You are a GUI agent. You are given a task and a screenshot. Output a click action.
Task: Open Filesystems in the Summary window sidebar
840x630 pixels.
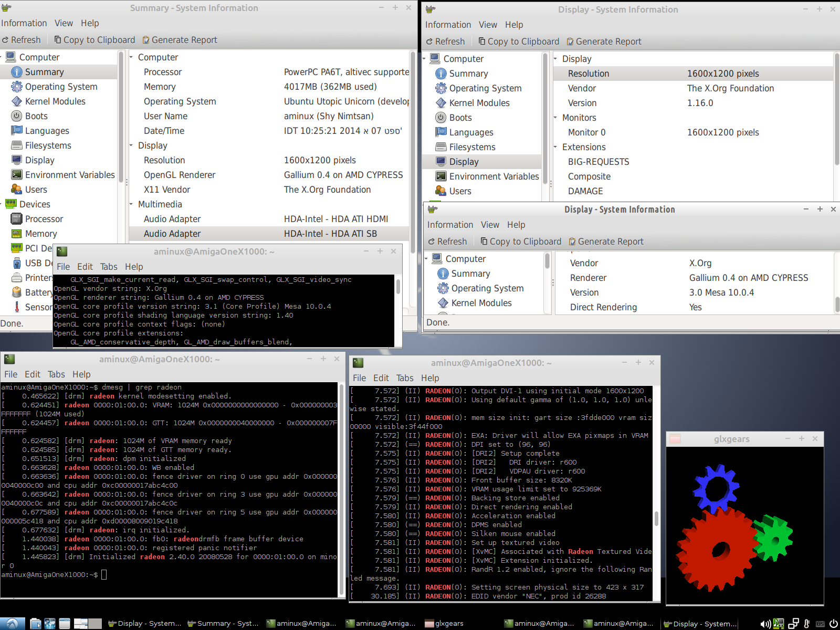click(48, 145)
